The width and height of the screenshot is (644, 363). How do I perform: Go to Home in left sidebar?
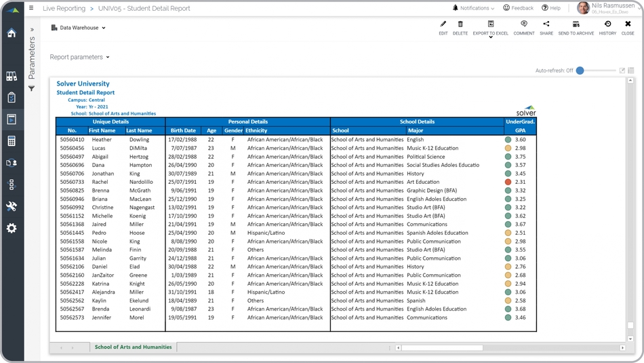(12, 33)
